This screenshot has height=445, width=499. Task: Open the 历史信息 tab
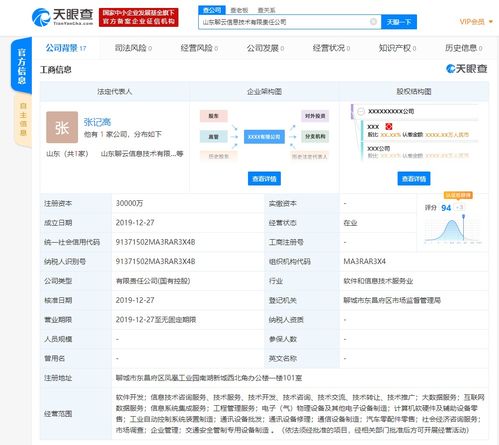tap(463, 48)
